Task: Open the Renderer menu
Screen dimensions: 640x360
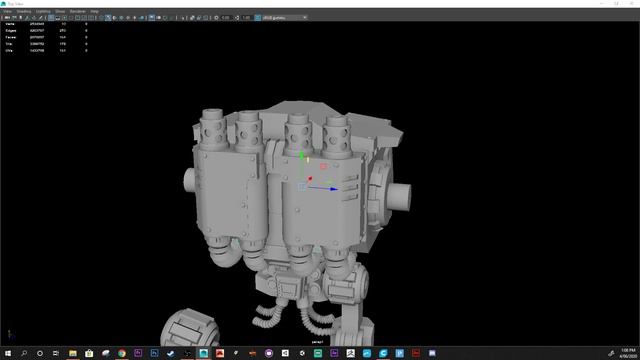Action: [x=78, y=11]
